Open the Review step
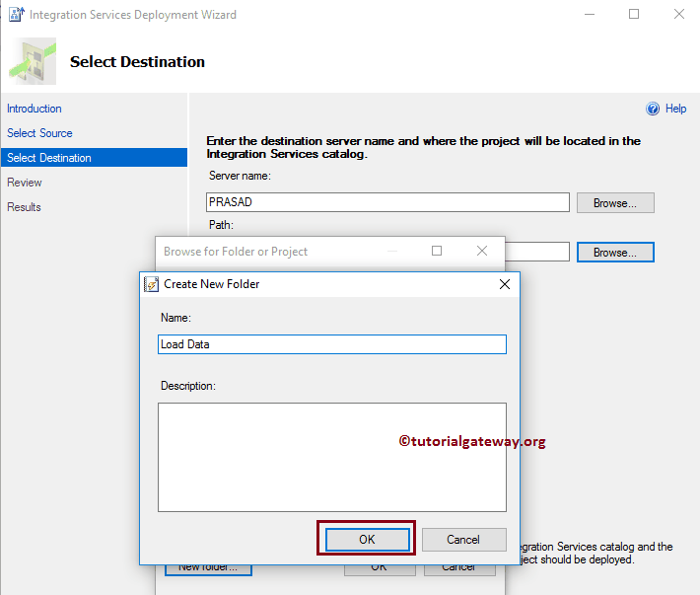700x595 pixels. [x=24, y=183]
